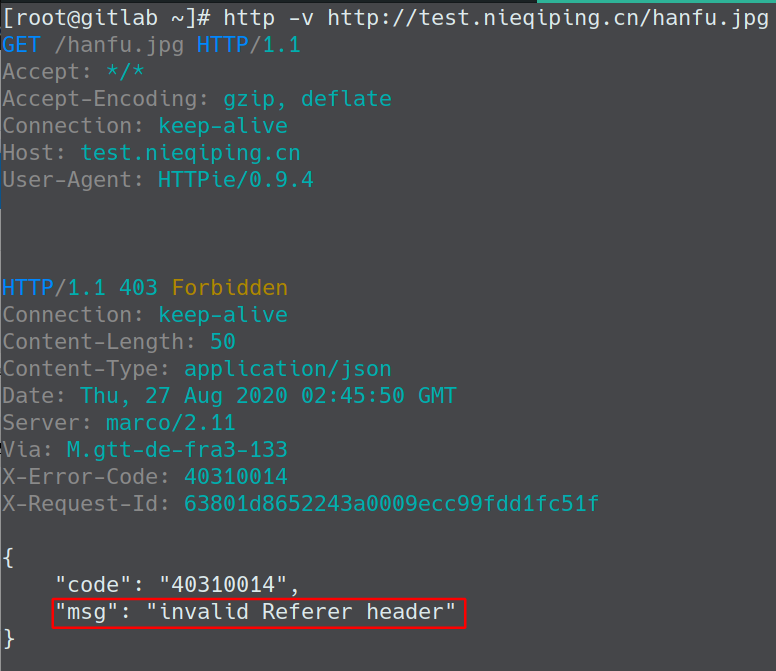Click the Content-Type value application/json
Image resolution: width=776 pixels, height=671 pixels.
287,369
